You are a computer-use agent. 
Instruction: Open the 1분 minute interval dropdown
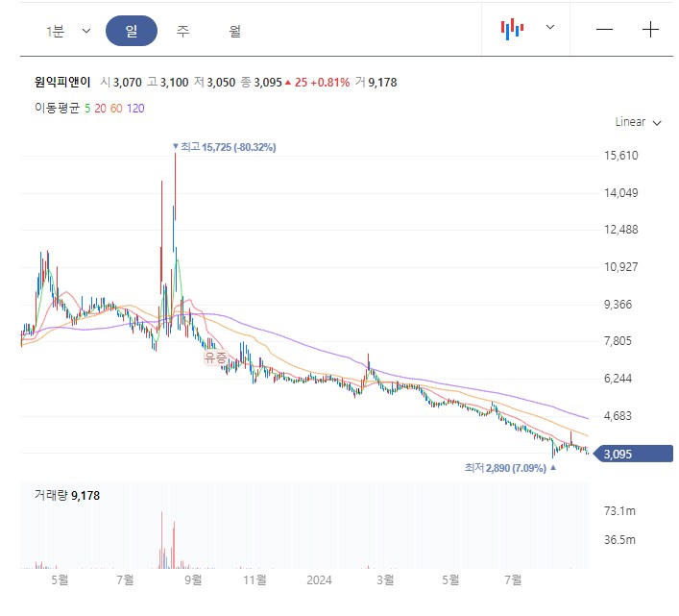point(68,31)
